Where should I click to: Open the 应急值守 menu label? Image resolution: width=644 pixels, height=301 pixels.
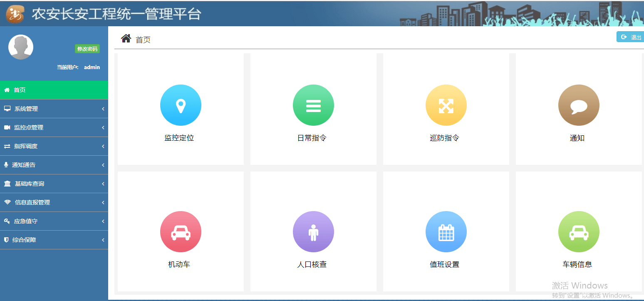pyautogui.click(x=26, y=221)
